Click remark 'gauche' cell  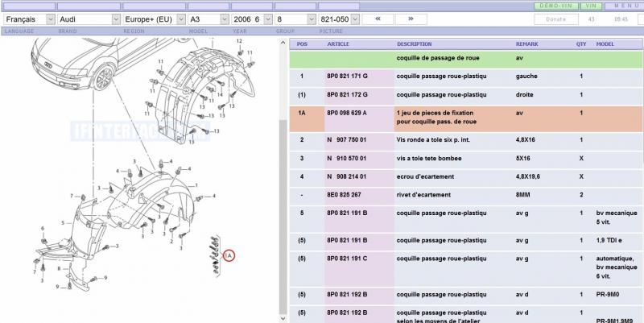tap(526, 77)
